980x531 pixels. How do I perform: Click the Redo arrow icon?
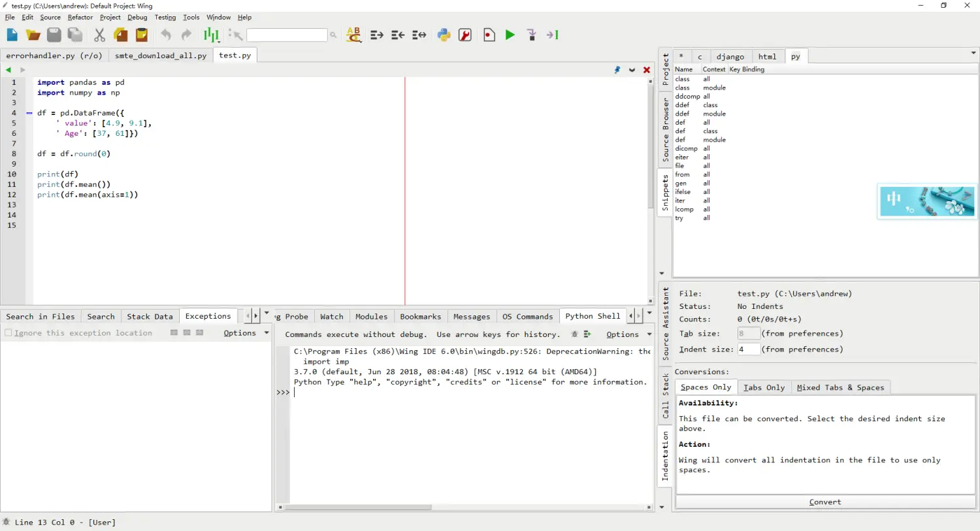point(187,35)
